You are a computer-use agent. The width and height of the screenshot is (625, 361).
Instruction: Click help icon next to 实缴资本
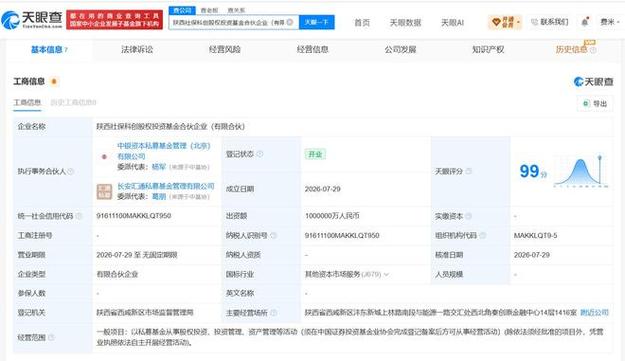(468, 216)
